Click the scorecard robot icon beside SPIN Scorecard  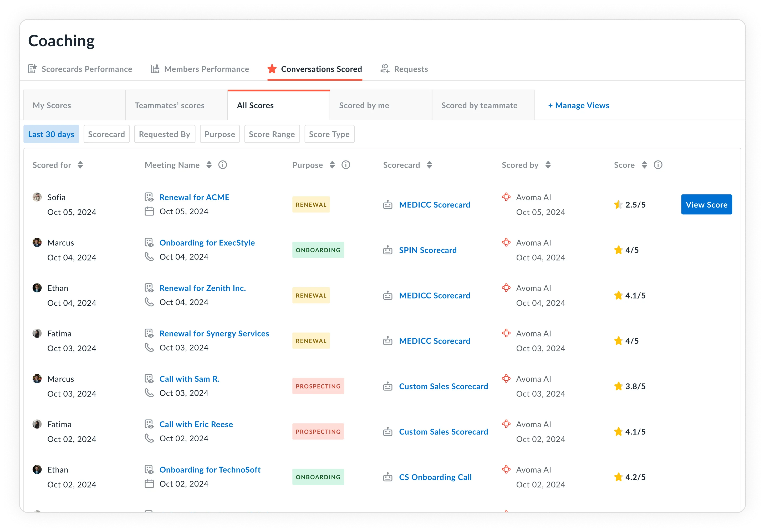[387, 250]
